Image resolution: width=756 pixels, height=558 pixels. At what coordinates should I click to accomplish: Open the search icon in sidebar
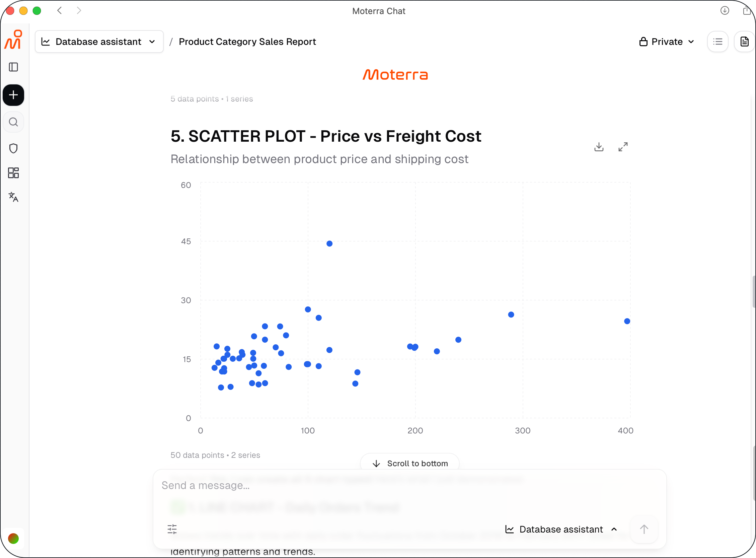13,122
